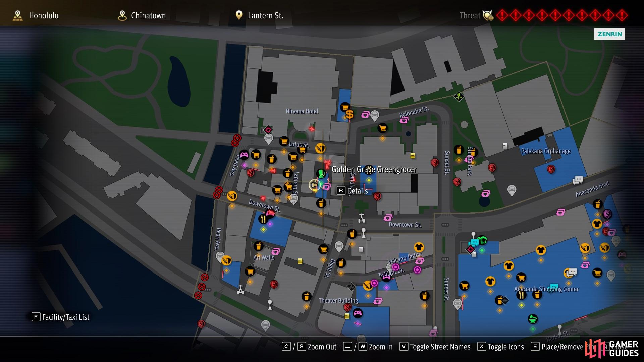Screen dimensions: 644x362
Task: Click the Theater Building label
Action: 338,301
